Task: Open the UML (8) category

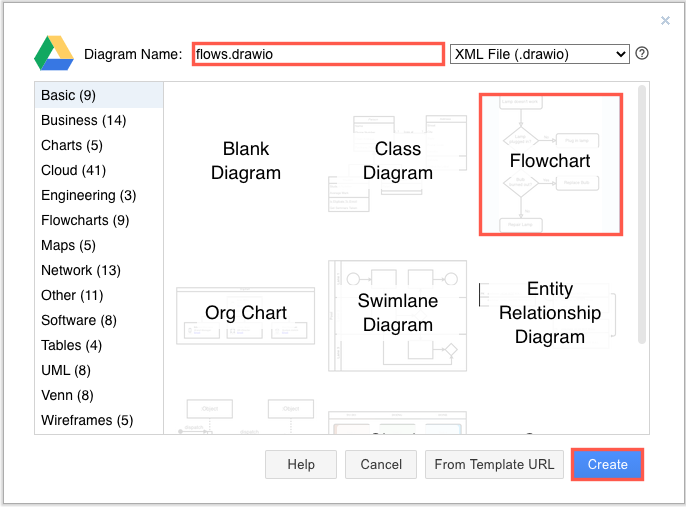Action: click(99, 370)
